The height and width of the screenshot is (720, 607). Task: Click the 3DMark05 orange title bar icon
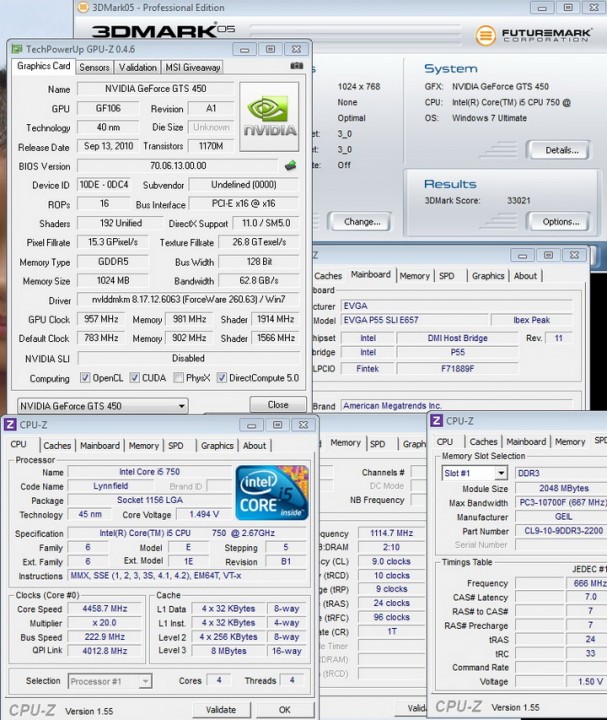[83, 7]
